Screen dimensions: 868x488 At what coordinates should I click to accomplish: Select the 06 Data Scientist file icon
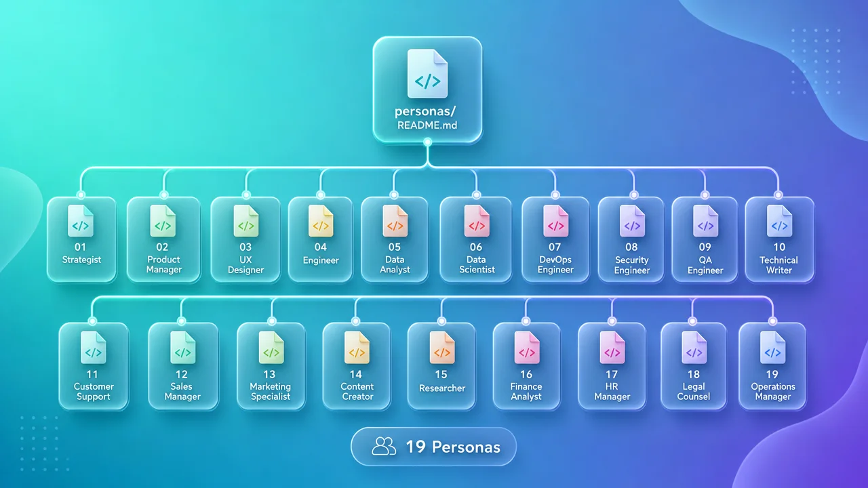pos(476,221)
